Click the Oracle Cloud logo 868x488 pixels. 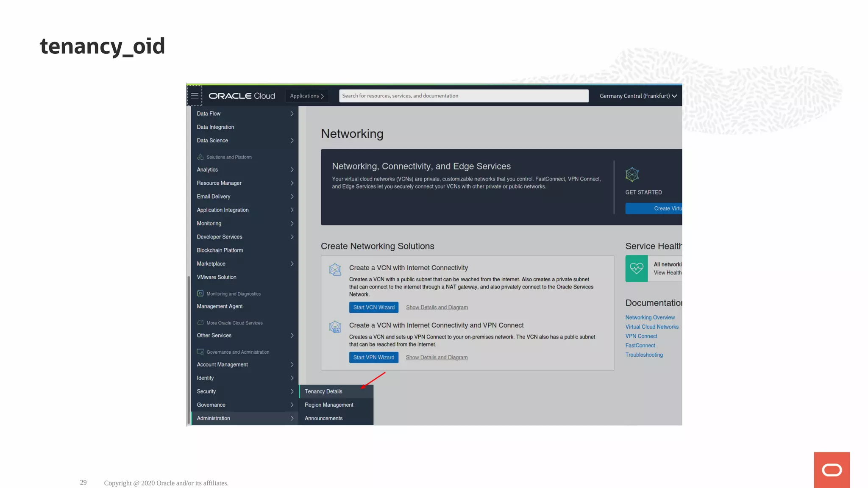(242, 96)
